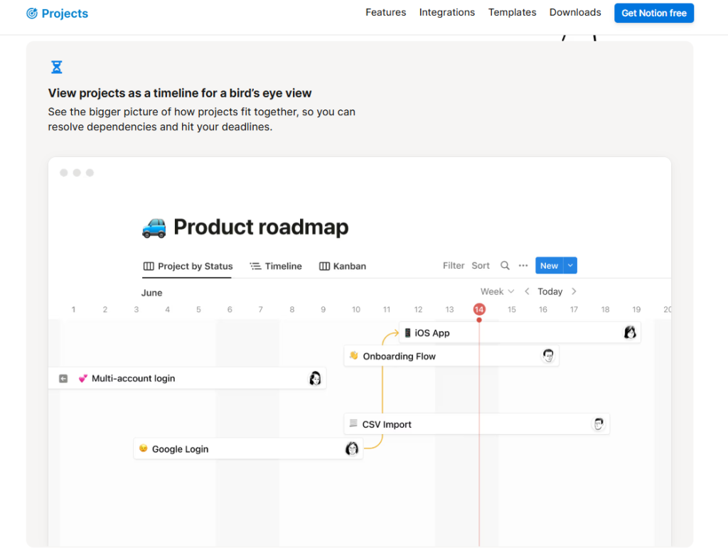Open the Features nav item
The image size is (728, 560).
(x=385, y=13)
